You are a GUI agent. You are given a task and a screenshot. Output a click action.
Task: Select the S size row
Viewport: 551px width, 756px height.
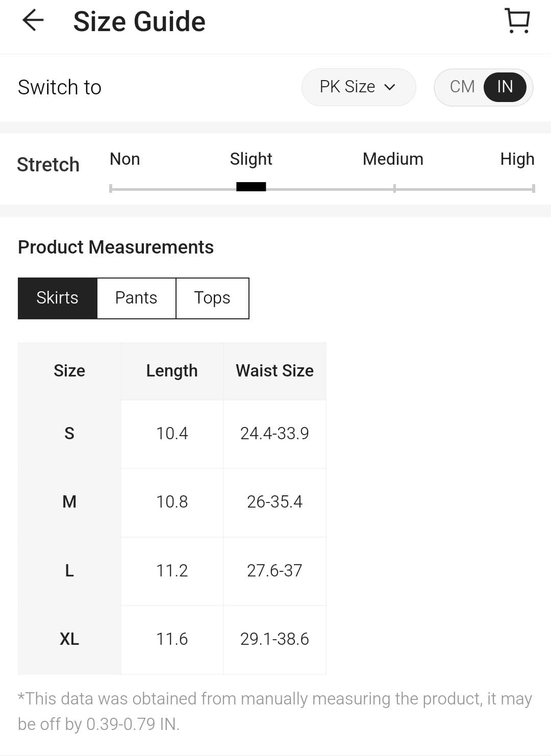pyautogui.click(x=69, y=434)
